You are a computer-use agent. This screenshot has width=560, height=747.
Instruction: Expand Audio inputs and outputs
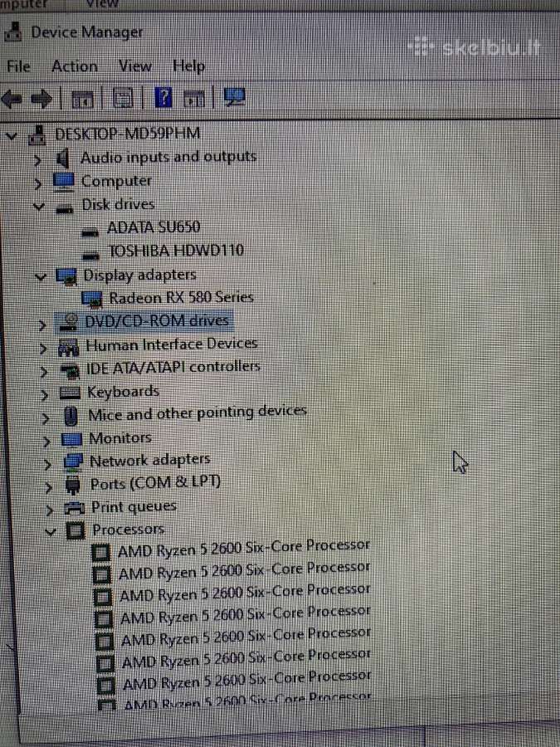pyautogui.click(x=37, y=160)
